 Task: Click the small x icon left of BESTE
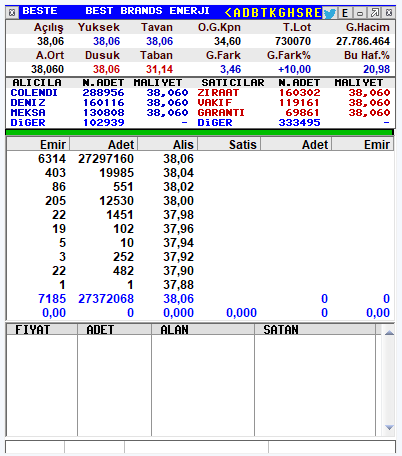[12, 13]
